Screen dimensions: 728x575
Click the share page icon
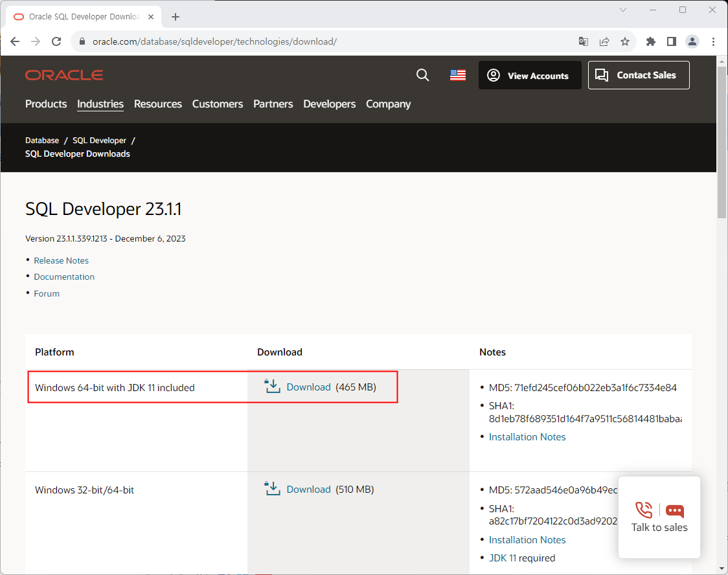point(604,41)
